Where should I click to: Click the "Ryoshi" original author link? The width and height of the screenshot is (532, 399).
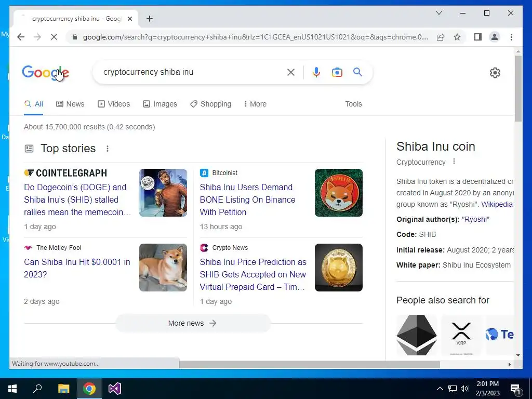[475, 219]
